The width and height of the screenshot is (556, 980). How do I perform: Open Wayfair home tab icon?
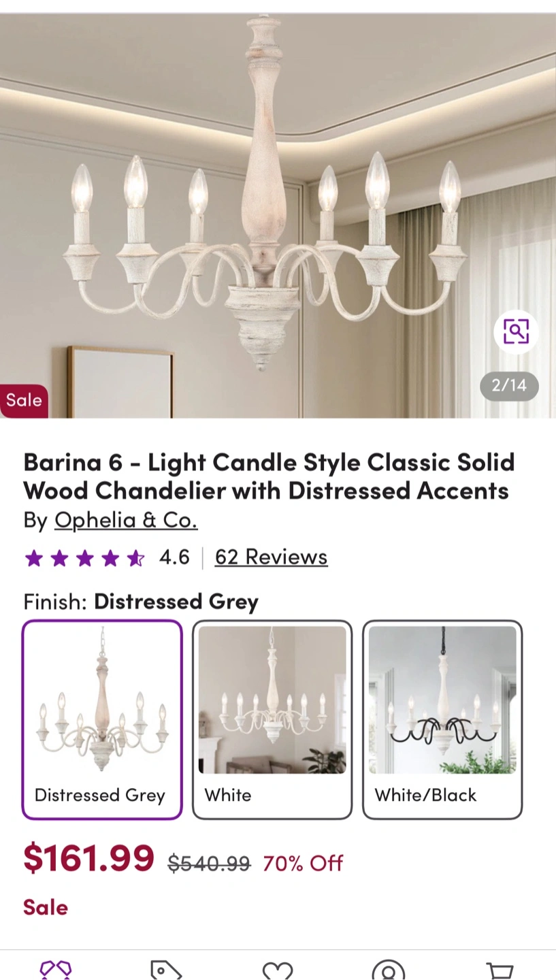coord(56,969)
